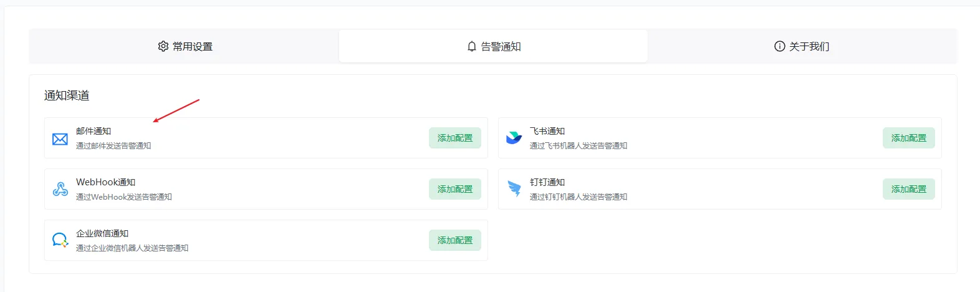
Task: Add configuration for 飞书通知
Action: [909, 138]
